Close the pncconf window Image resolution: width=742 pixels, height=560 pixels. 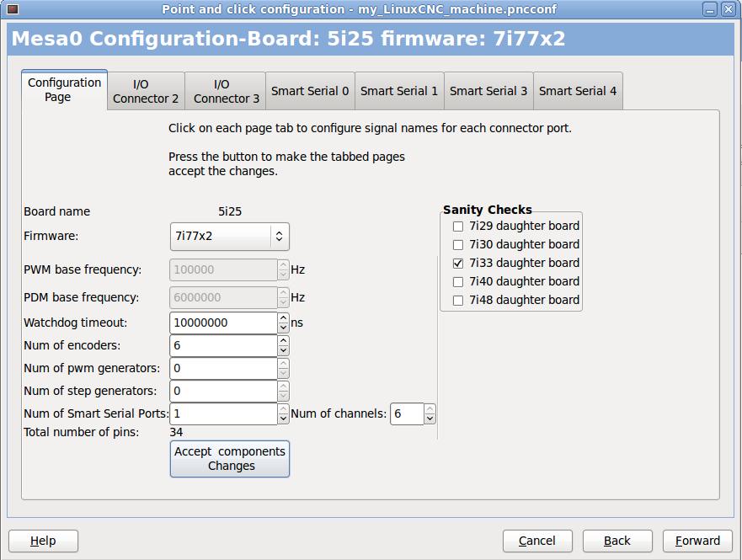(729, 9)
